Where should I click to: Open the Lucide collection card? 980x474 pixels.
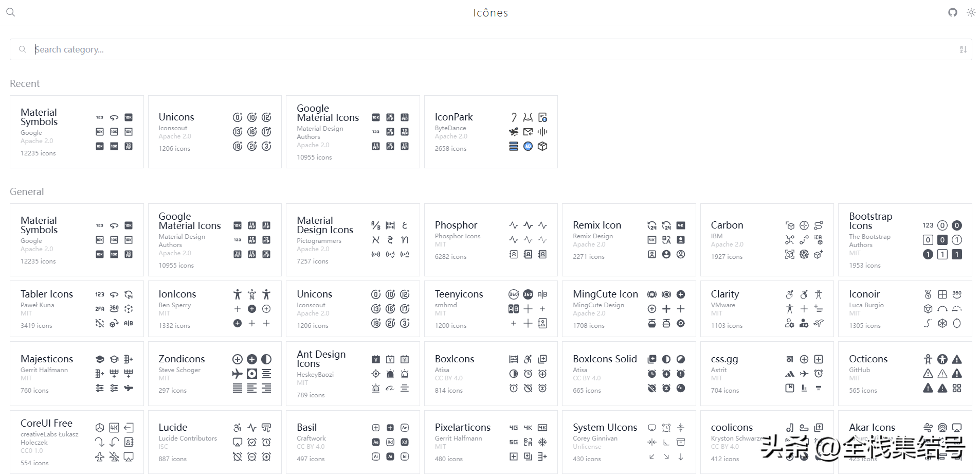pos(215,442)
